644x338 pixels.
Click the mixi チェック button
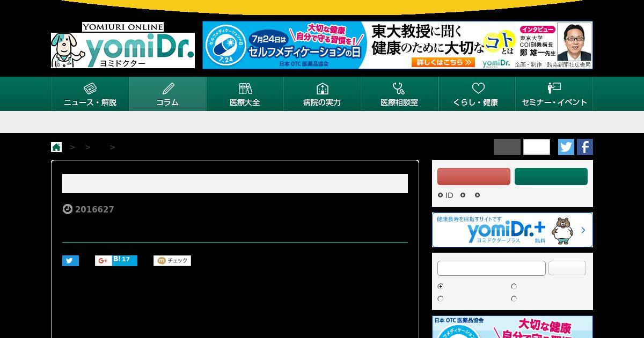(x=172, y=261)
